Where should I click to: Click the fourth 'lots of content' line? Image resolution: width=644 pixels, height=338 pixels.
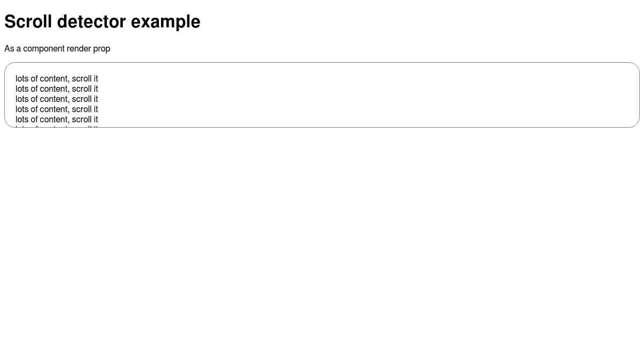coord(57,109)
